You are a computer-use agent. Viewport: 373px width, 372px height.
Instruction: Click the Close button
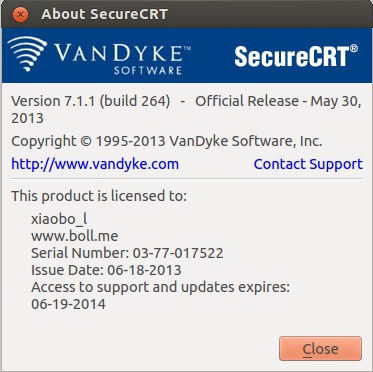point(320,348)
